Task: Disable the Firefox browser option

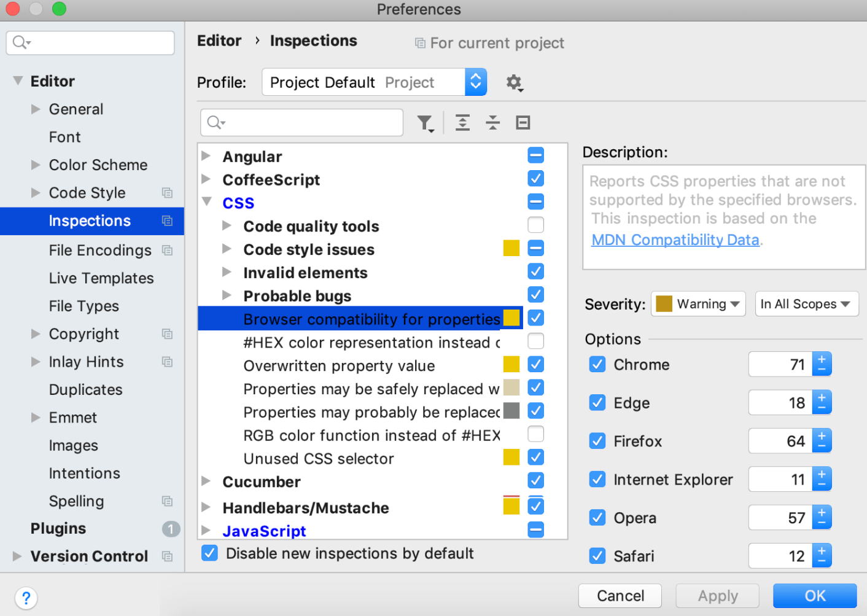Action: point(597,440)
